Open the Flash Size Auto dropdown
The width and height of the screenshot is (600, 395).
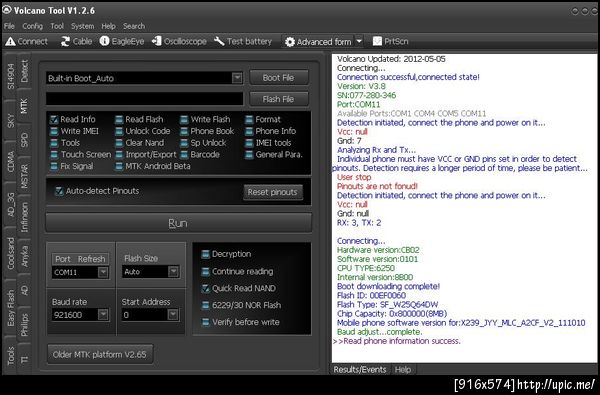pos(173,272)
